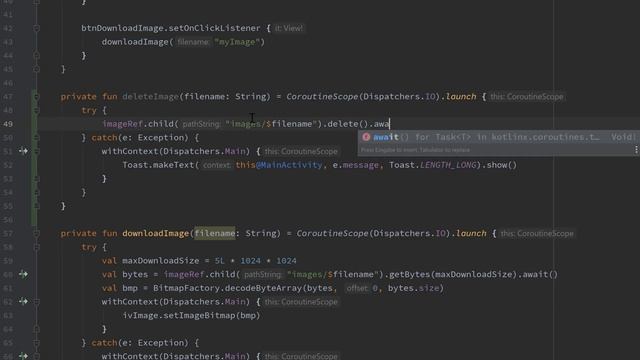The image size is (640, 360).
Task: Collapse the btnDownloadImage.setOnClickListener block
Action: click(x=36, y=28)
